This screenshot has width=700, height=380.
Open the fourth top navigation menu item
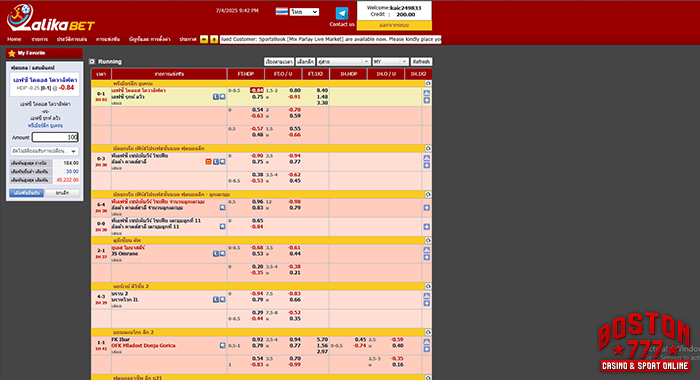pos(108,39)
